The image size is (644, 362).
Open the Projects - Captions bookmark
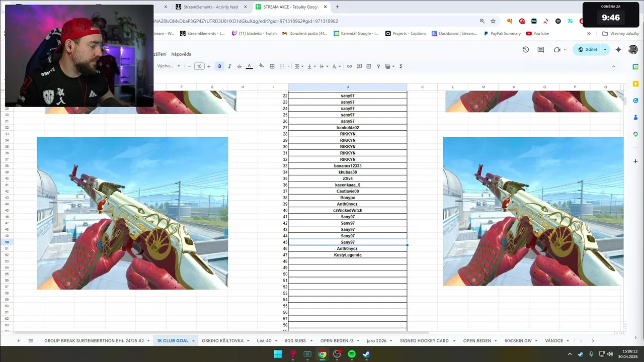406,34
